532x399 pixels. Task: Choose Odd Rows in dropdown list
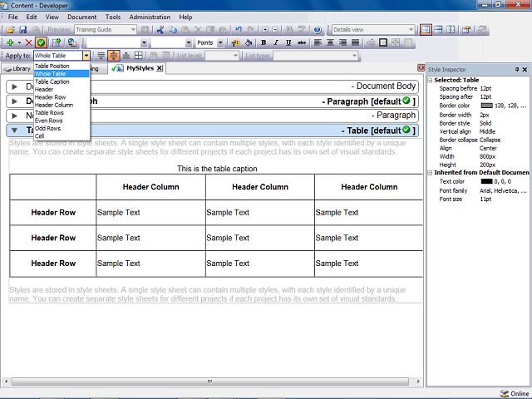pos(62,129)
